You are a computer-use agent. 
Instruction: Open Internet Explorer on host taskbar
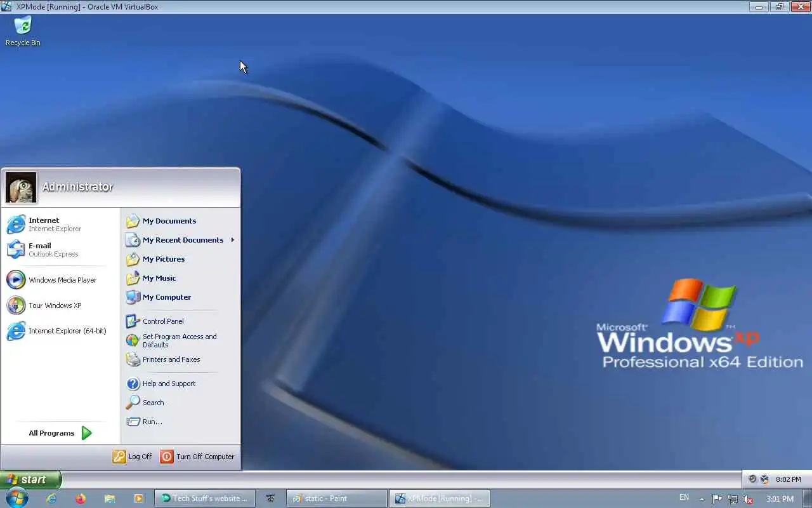coord(51,498)
